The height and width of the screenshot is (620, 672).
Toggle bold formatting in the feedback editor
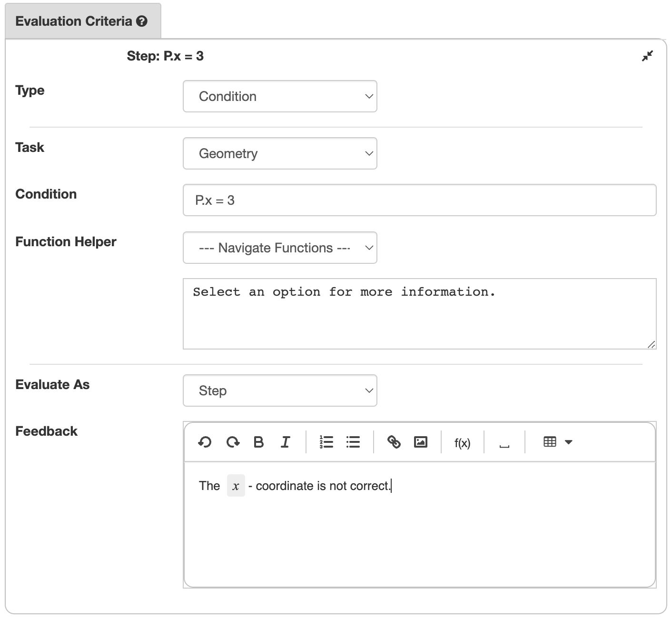(258, 442)
